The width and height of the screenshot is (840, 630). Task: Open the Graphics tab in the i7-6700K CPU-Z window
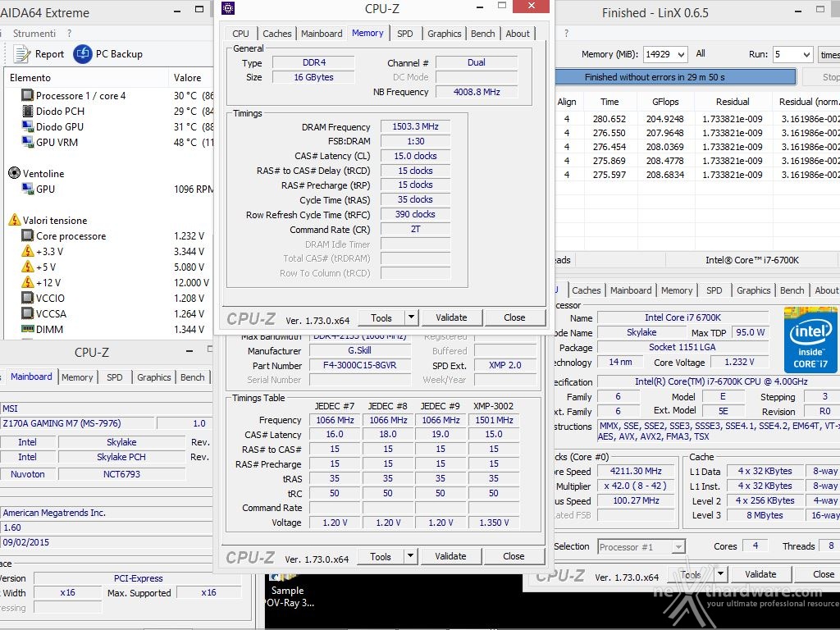[753, 290]
